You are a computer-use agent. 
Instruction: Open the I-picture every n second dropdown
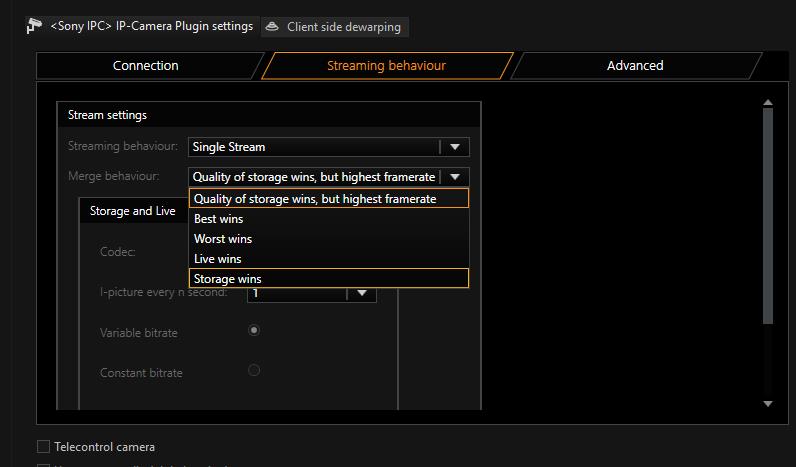[x=361, y=293]
